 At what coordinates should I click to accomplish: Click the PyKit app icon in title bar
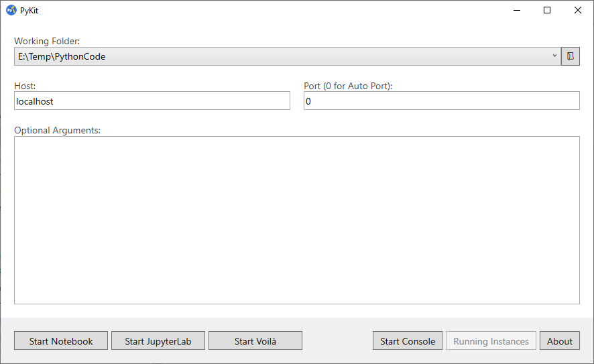[x=11, y=10]
